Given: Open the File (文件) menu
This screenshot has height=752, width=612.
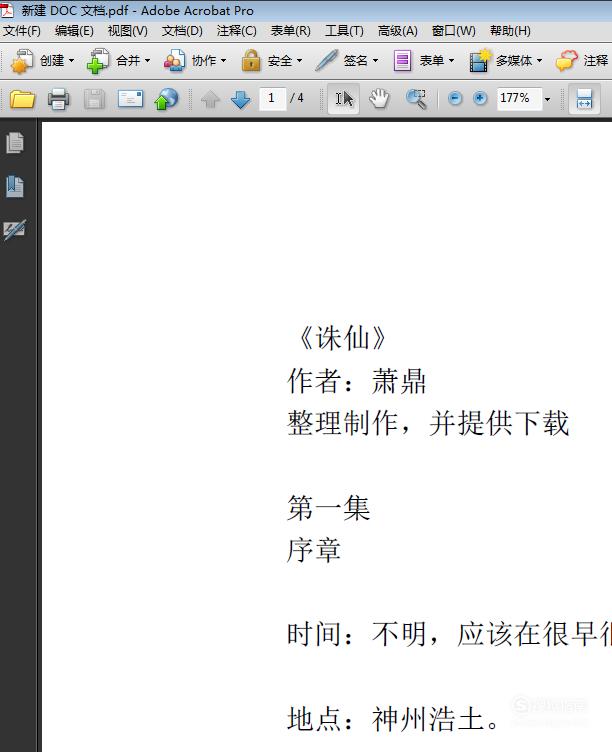Looking at the screenshot, I should (x=22, y=31).
